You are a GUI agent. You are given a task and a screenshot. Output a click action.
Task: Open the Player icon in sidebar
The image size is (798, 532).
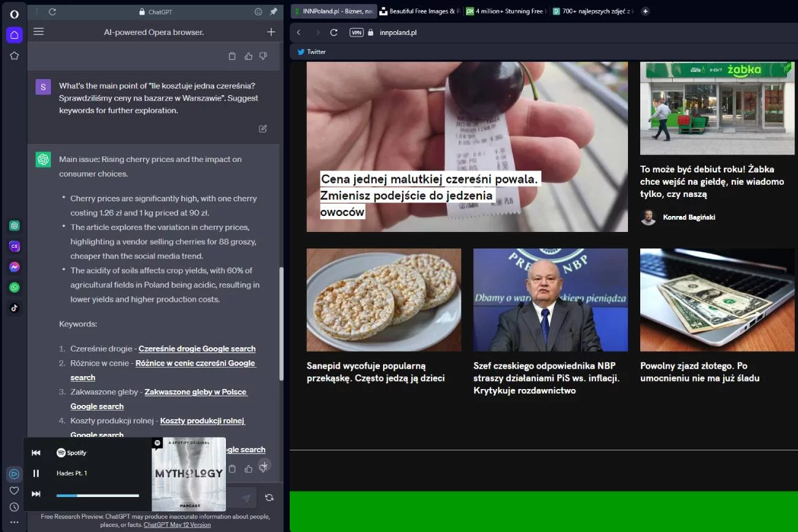point(14,474)
